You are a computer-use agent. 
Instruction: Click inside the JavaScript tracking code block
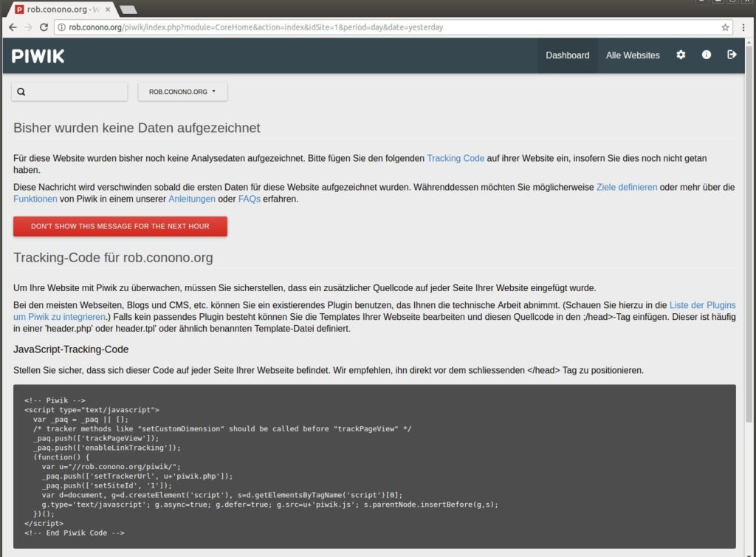pos(374,466)
